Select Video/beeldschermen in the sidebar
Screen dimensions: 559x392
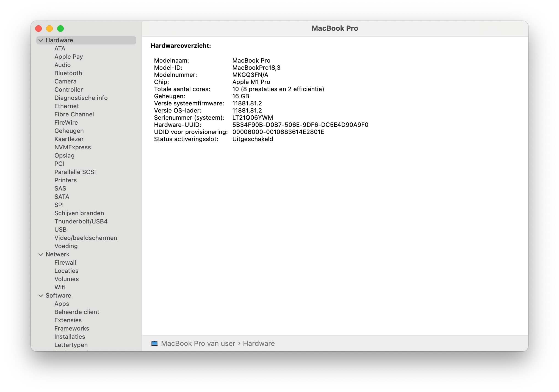coord(85,238)
